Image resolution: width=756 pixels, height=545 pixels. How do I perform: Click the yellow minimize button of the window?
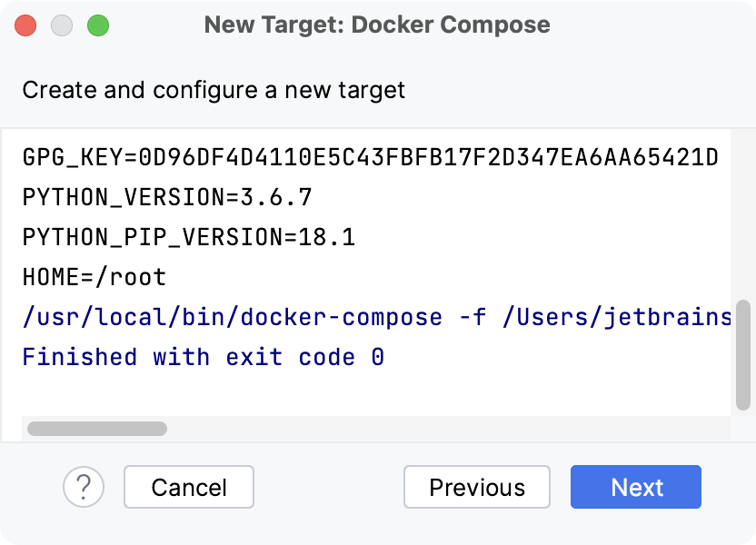[x=61, y=27]
